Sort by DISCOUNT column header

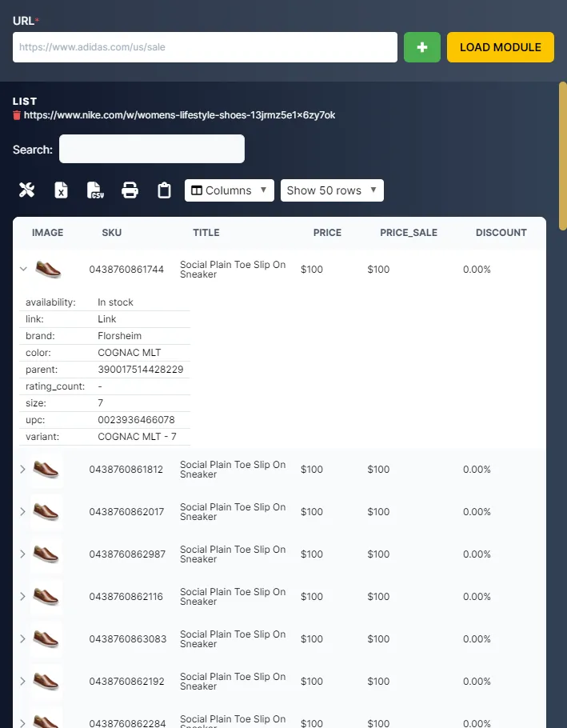pos(501,233)
